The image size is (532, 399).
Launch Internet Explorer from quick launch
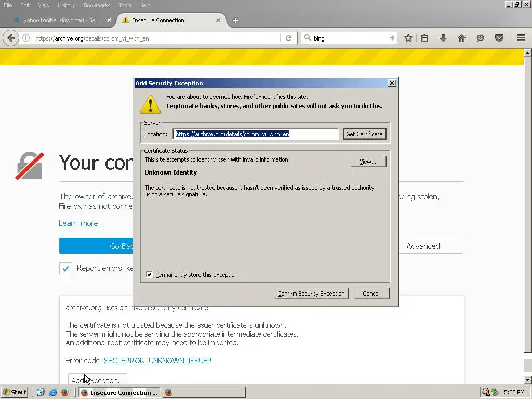[53, 392]
